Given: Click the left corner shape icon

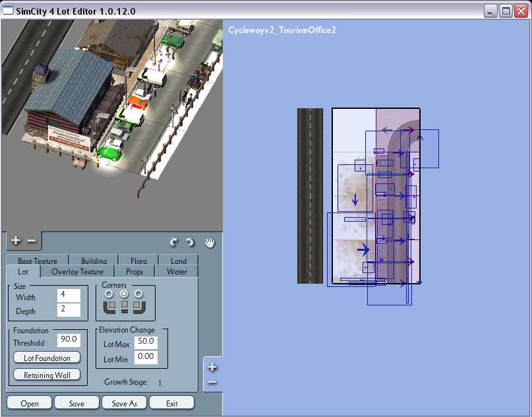Looking at the screenshot, I should click(109, 307).
